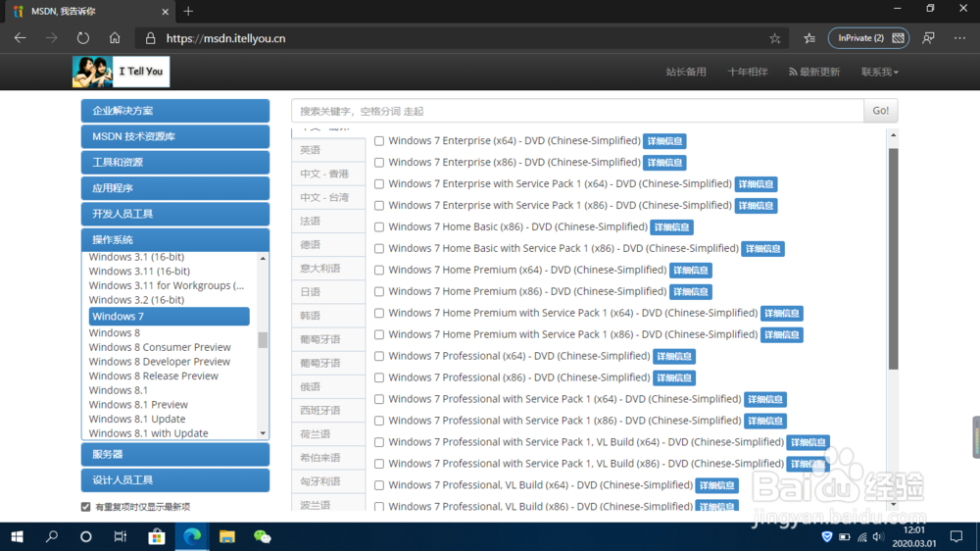Open browser settings and more menu

pyautogui.click(x=960, y=38)
